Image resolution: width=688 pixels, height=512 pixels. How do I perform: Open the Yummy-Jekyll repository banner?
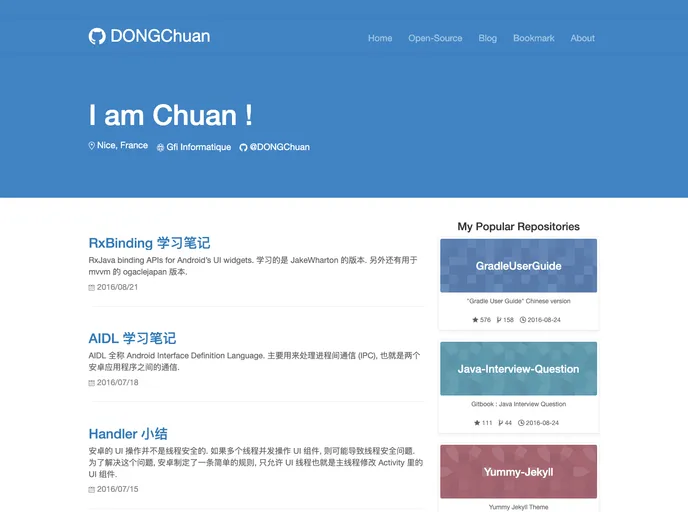[x=518, y=472]
